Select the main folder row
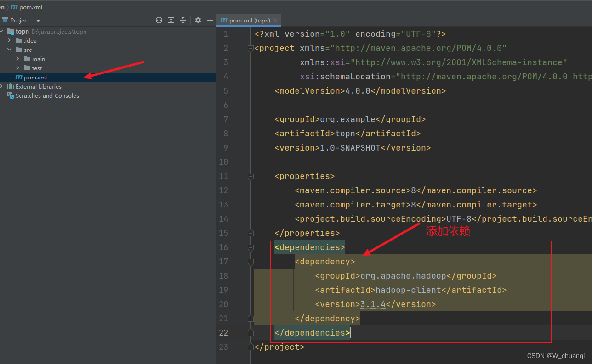The width and height of the screenshot is (592, 364). point(108,59)
